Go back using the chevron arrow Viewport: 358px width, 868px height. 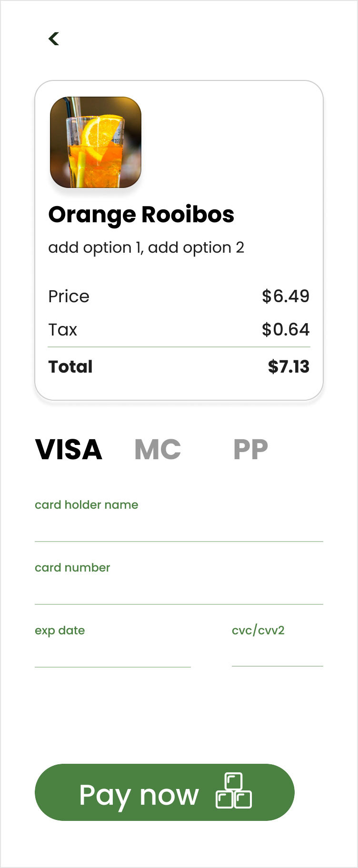pyautogui.click(x=54, y=39)
